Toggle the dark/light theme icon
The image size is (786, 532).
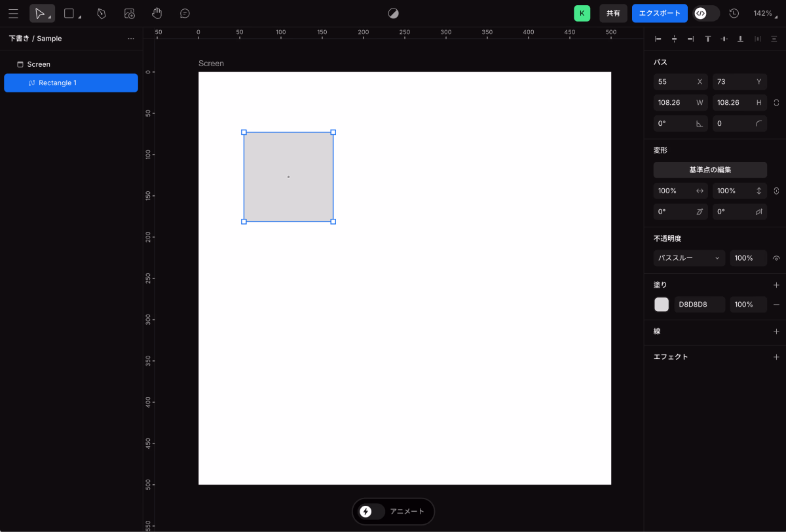point(393,14)
